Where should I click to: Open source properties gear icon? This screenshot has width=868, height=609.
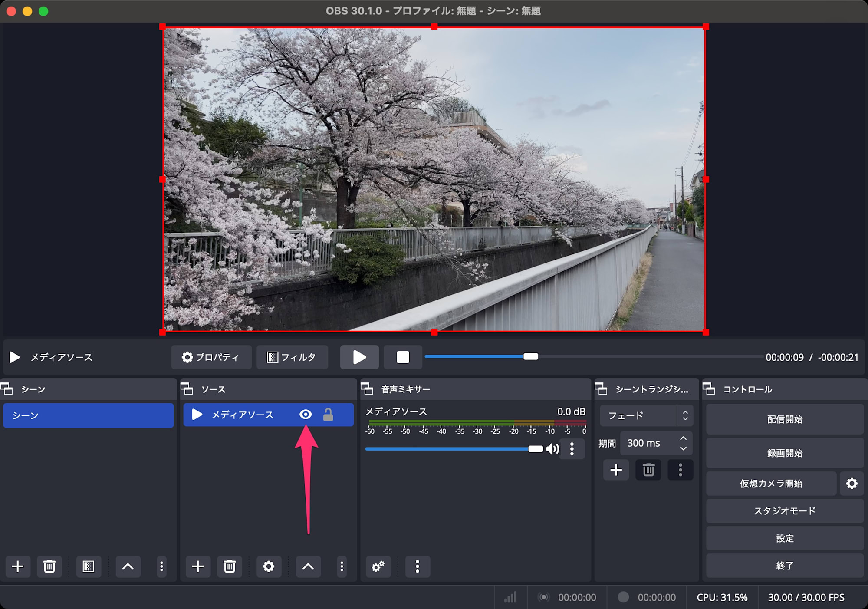point(269,566)
